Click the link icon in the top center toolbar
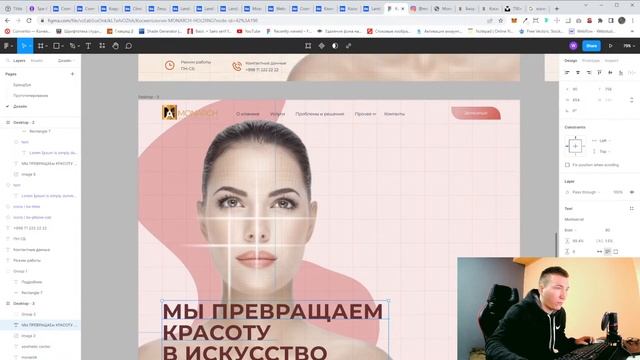The width and height of the screenshot is (640, 360). pyautogui.click(x=349, y=46)
